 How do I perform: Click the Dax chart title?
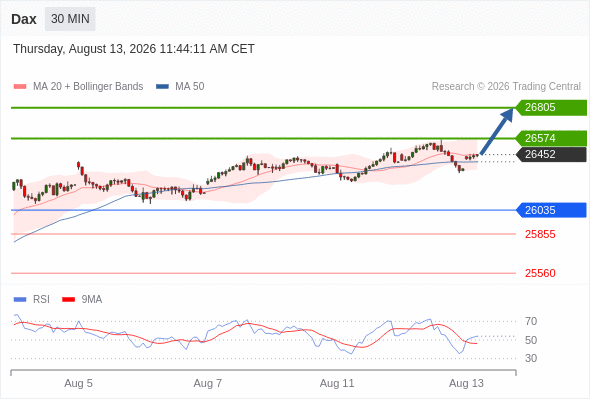point(24,19)
